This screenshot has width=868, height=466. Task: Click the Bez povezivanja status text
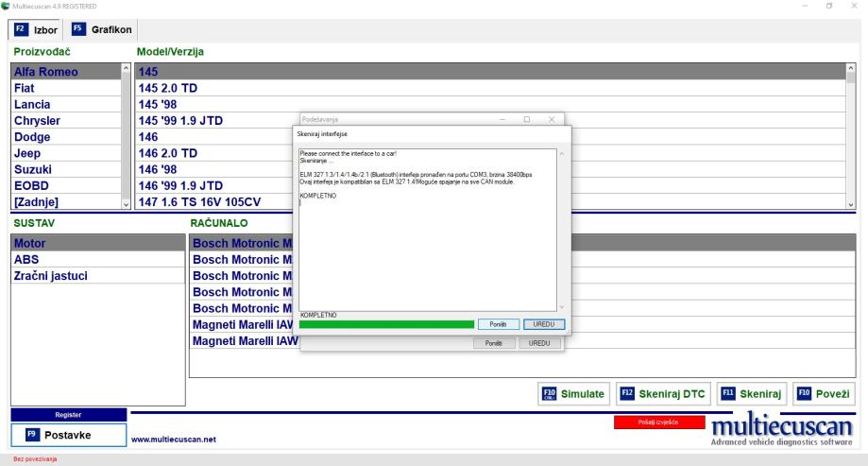click(35, 458)
